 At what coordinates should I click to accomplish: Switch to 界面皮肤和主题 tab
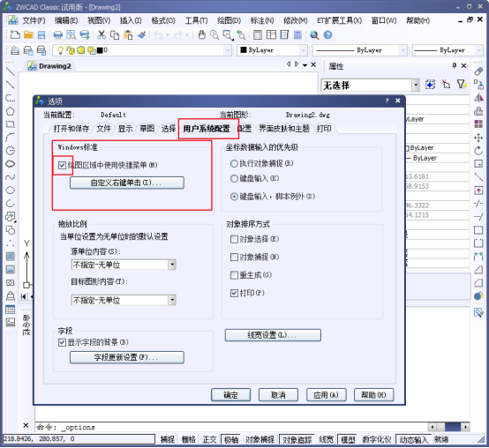coord(284,129)
